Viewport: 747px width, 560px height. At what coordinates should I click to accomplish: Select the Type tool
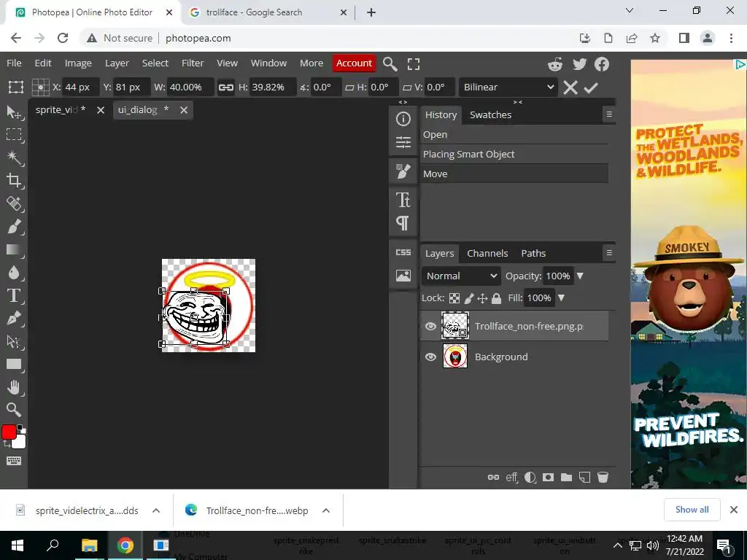click(x=14, y=295)
